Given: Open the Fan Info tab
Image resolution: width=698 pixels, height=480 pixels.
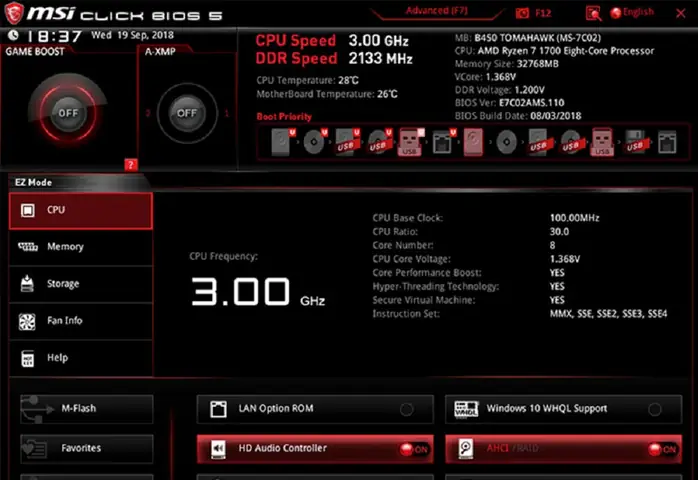Looking at the screenshot, I should 81,321.
